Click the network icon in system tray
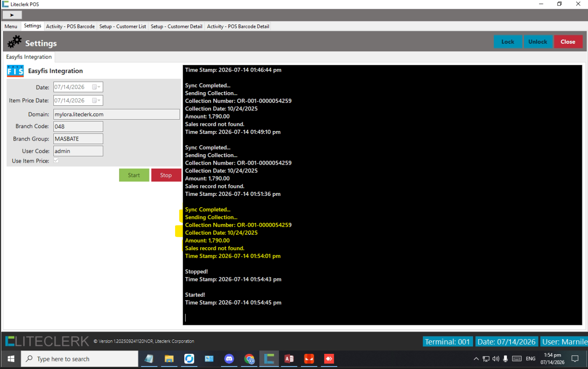The height and width of the screenshot is (369, 588). pos(486,359)
